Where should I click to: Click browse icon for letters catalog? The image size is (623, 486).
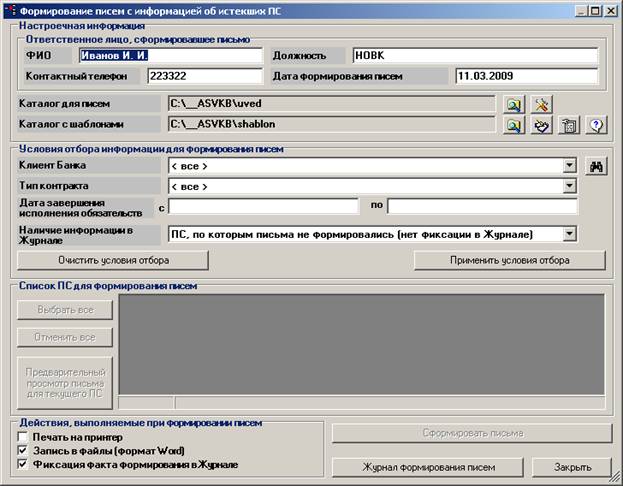(x=514, y=103)
